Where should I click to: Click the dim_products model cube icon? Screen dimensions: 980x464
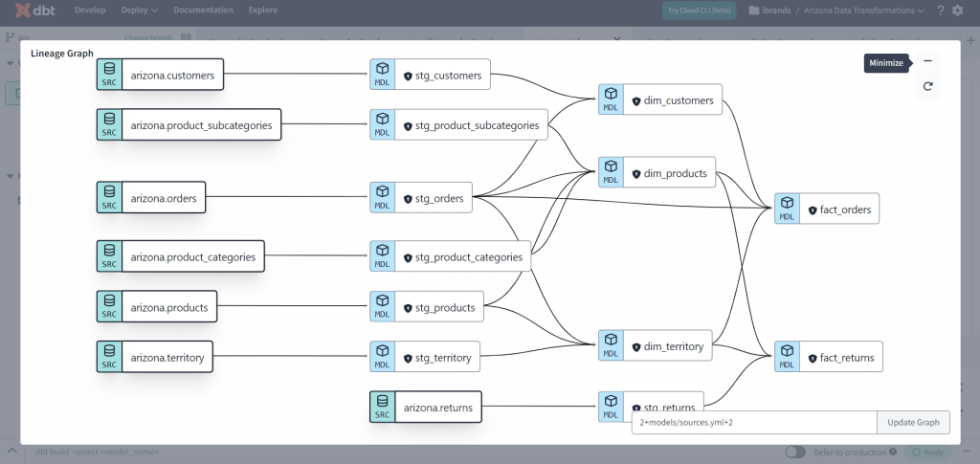click(x=611, y=168)
